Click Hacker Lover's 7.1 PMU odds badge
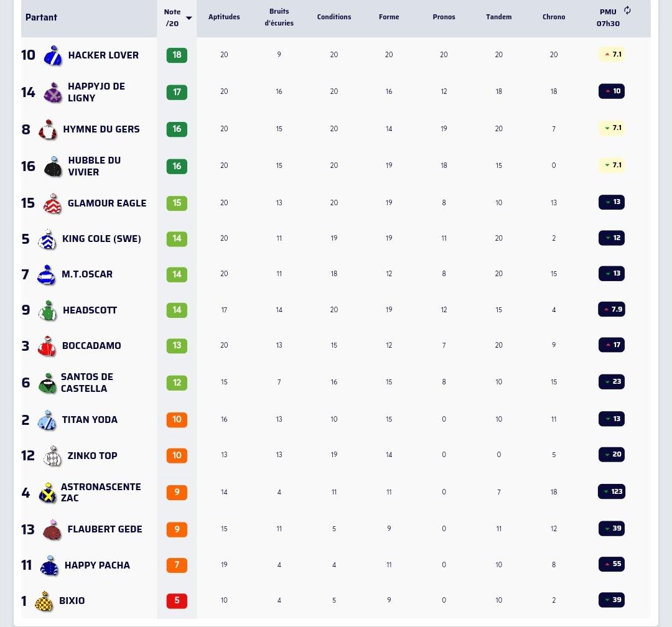 click(x=612, y=55)
